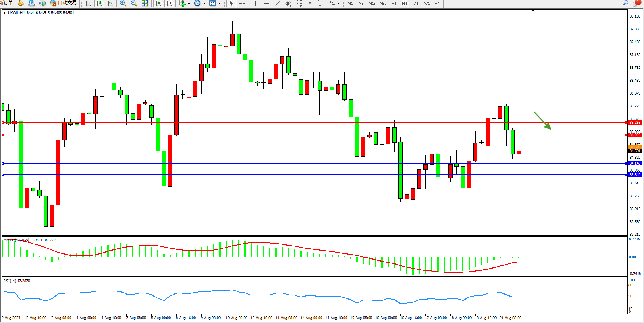Expand the chart templates dropdown arrow
This screenshot has height=323, width=644.
point(219,4)
